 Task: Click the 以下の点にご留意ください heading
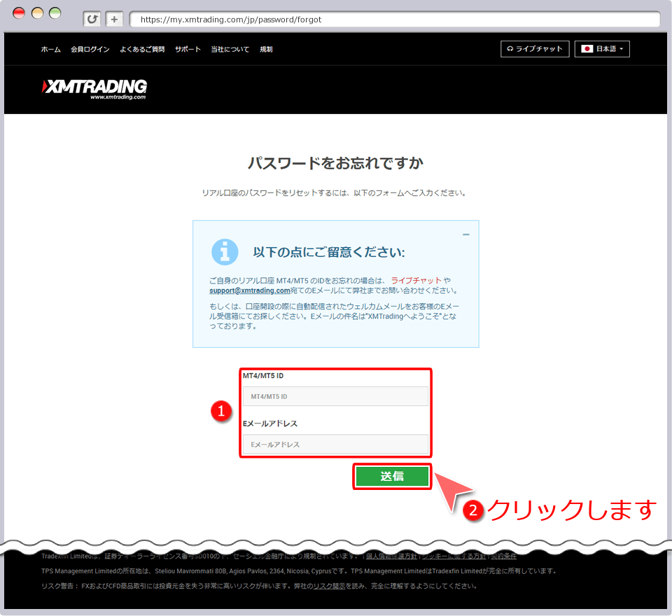click(329, 252)
